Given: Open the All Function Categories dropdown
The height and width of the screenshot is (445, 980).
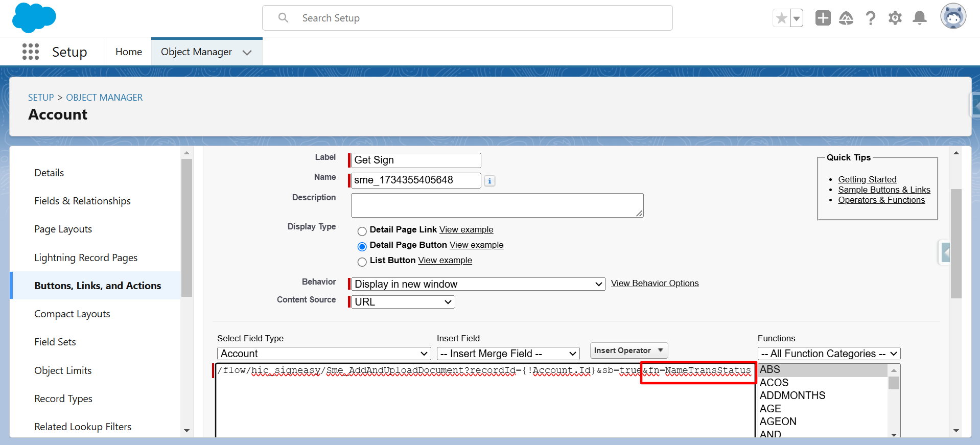Looking at the screenshot, I should tap(829, 354).
